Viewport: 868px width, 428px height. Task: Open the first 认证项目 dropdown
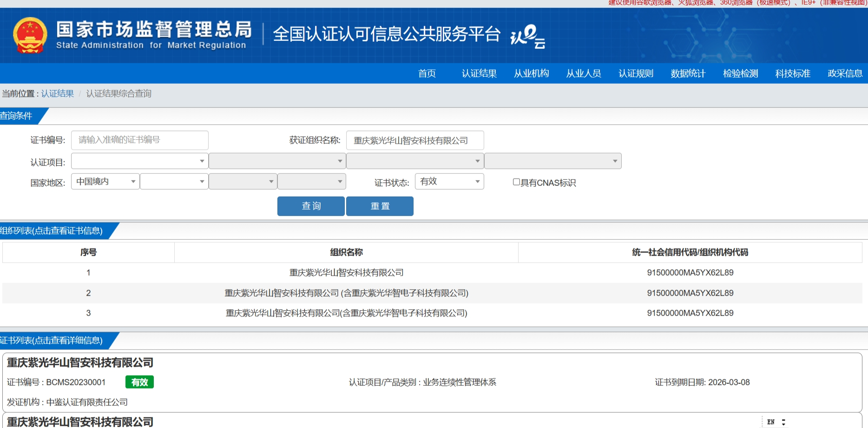[x=140, y=161]
